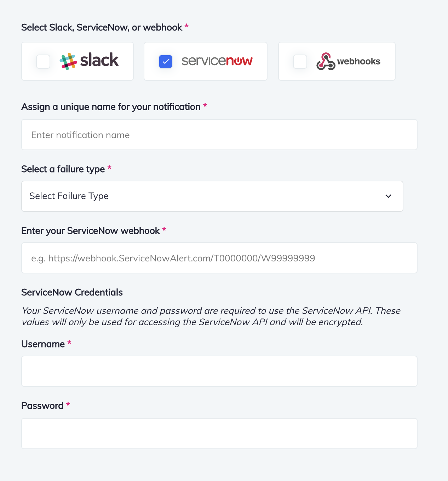Click the Username input box
The image size is (448, 481).
[x=219, y=371]
